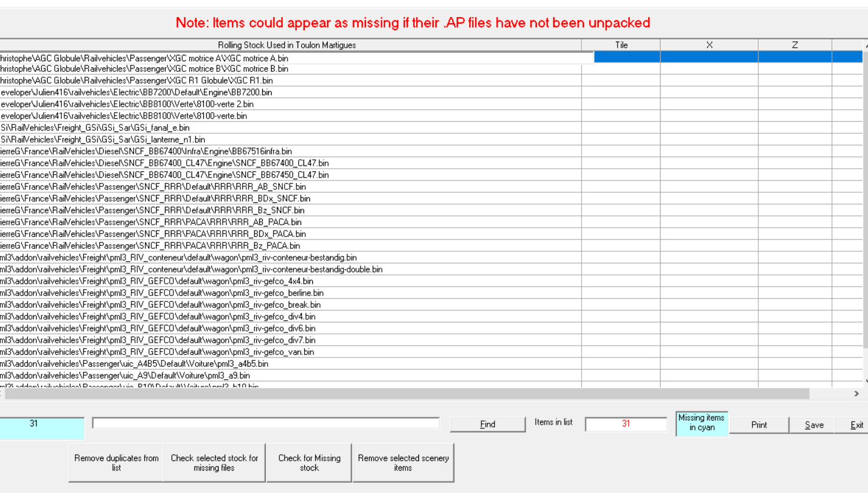The image size is (868, 493).
Task: Select row 8100-verte 2.bin
Action: point(291,104)
